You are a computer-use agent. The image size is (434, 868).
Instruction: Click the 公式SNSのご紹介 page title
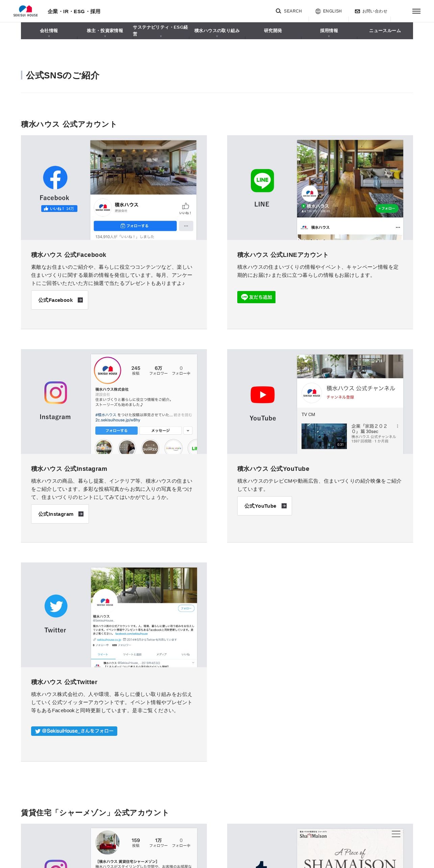pyautogui.click(x=63, y=75)
